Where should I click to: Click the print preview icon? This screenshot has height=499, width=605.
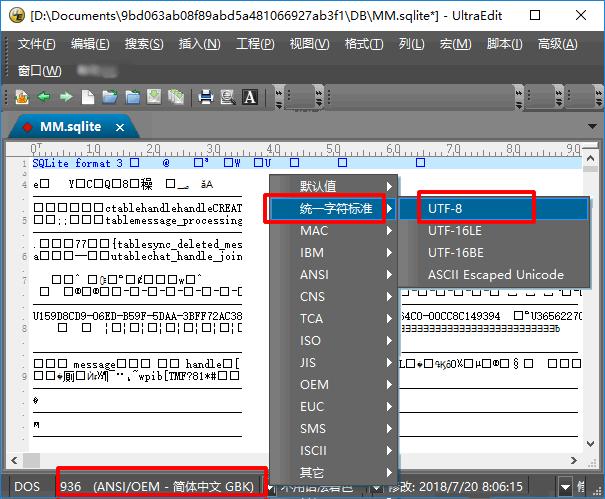(227, 97)
